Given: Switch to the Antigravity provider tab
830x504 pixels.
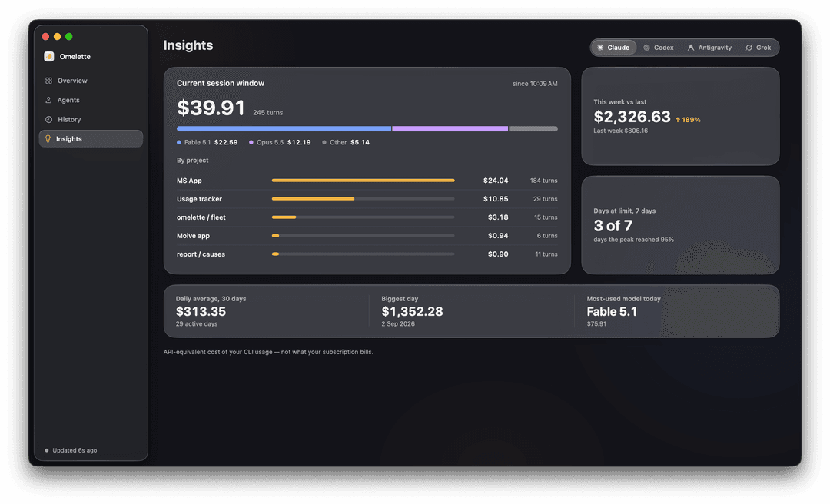Looking at the screenshot, I should pos(709,48).
